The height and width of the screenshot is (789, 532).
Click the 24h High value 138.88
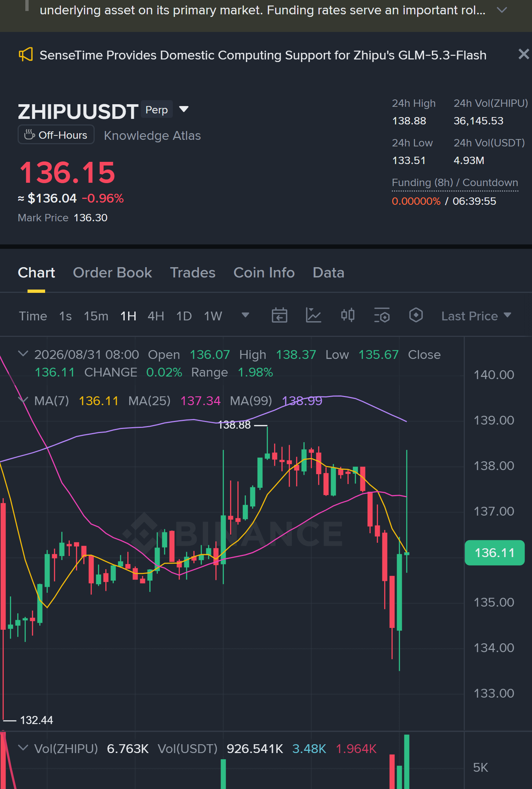(409, 121)
